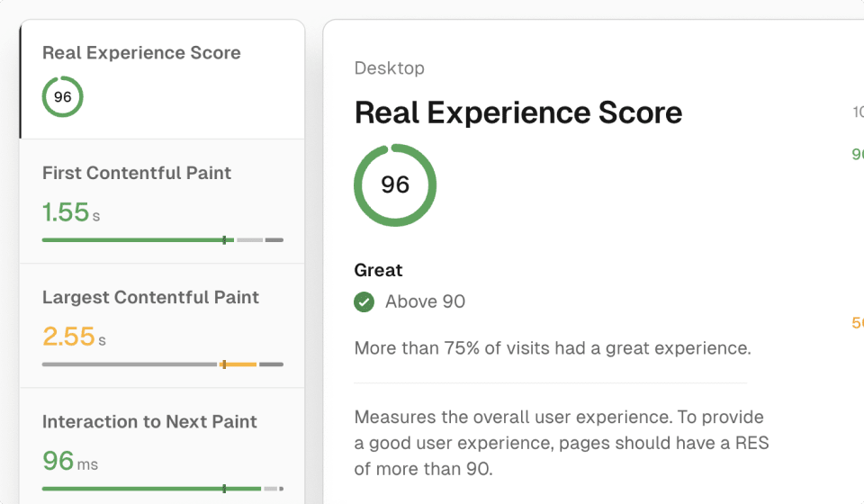
Task: Click the Great rating label
Action: click(379, 270)
